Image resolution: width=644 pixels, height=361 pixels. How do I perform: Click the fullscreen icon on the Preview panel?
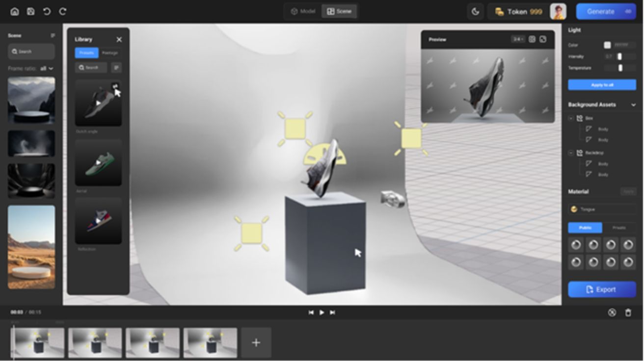[x=532, y=40]
